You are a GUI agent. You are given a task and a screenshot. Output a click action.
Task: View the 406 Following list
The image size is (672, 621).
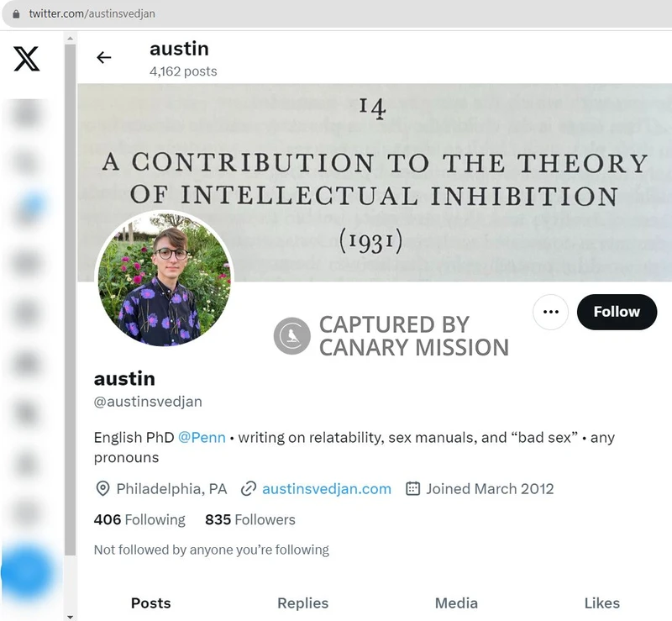(139, 519)
